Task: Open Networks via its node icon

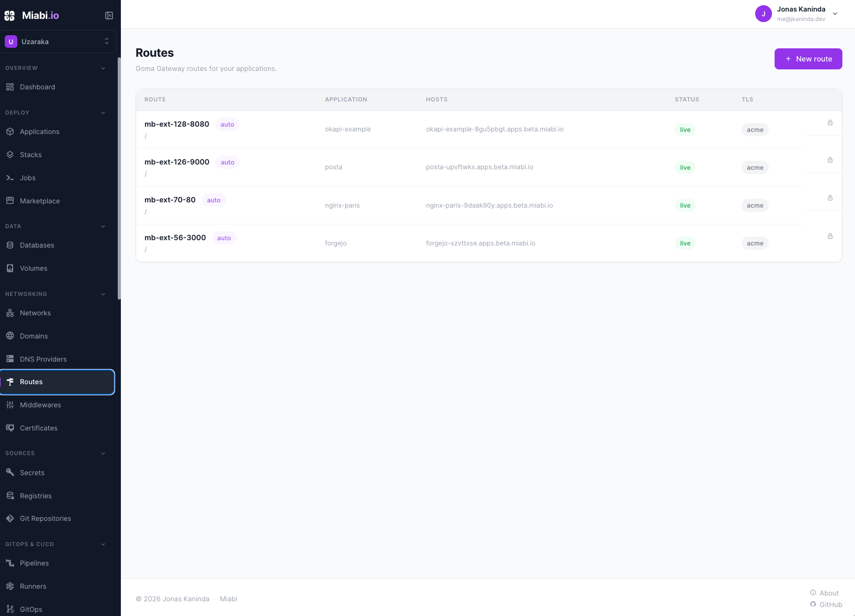Action: 10,313
